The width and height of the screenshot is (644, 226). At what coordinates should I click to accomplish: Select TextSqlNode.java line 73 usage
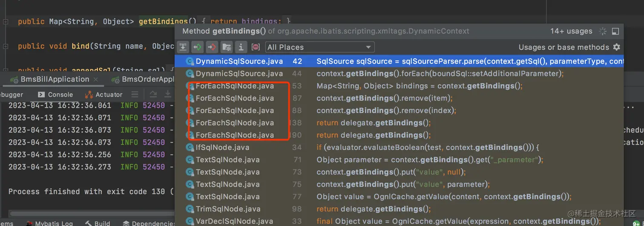tap(400, 172)
